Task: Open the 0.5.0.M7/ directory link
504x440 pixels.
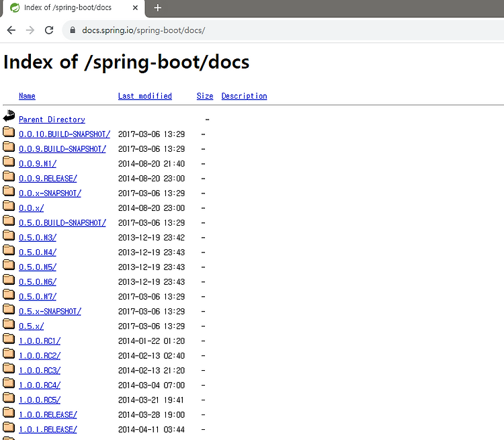Action: 38,297
